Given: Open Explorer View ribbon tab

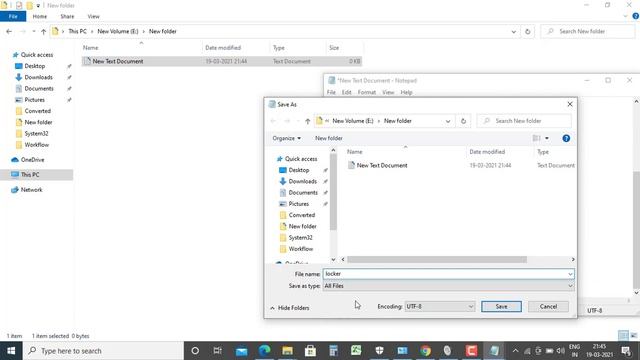Looking at the screenshot, I should (93, 16).
